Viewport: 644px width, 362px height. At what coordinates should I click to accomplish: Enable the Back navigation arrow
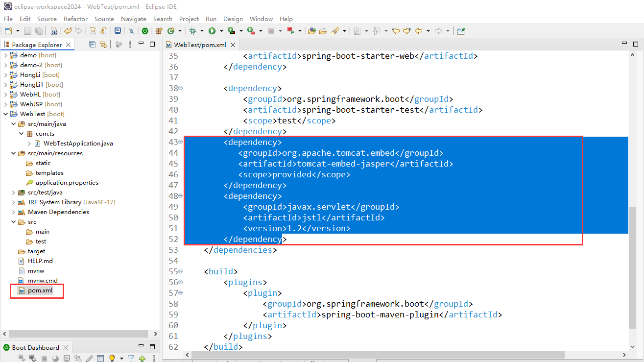click(x=419, y=31)
